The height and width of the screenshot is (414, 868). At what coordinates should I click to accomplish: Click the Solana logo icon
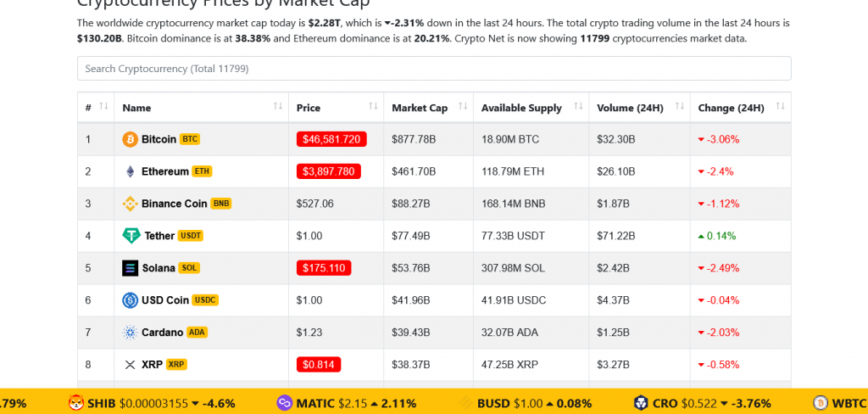point(131,268)
